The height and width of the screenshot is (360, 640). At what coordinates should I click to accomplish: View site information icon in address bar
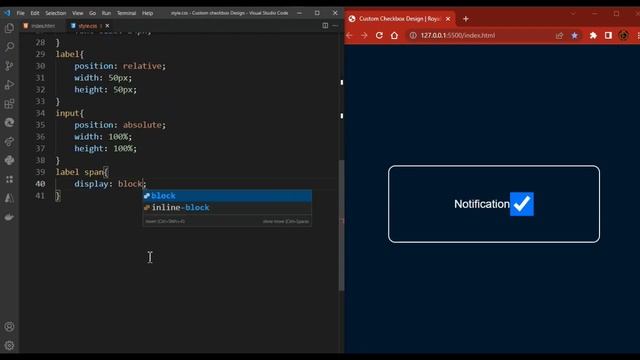pyautogui.click(x=413, y=36)
